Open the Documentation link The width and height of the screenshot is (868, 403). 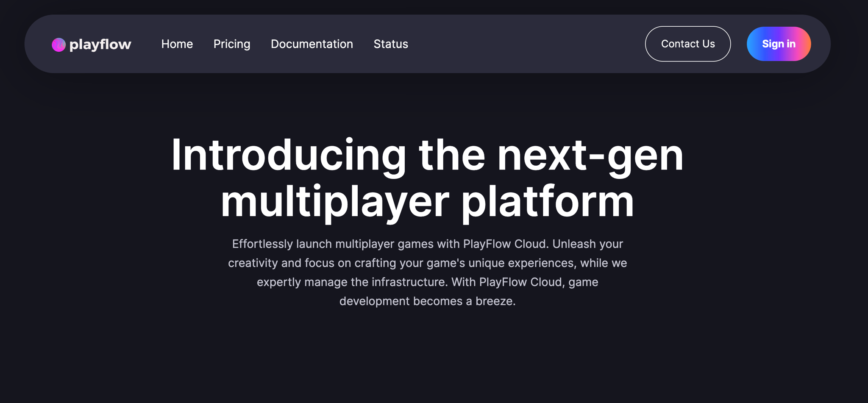(312, 44)
